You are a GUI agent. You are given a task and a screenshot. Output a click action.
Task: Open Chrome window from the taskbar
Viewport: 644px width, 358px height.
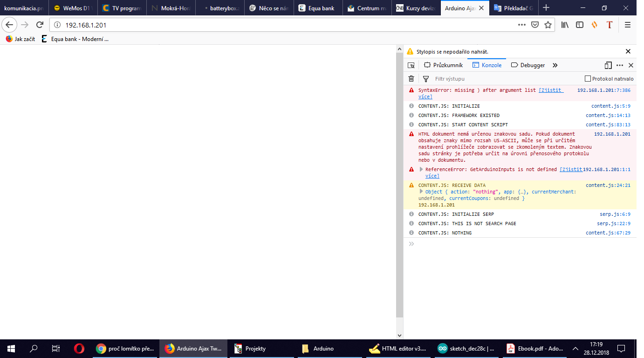(x=124, y=349)
